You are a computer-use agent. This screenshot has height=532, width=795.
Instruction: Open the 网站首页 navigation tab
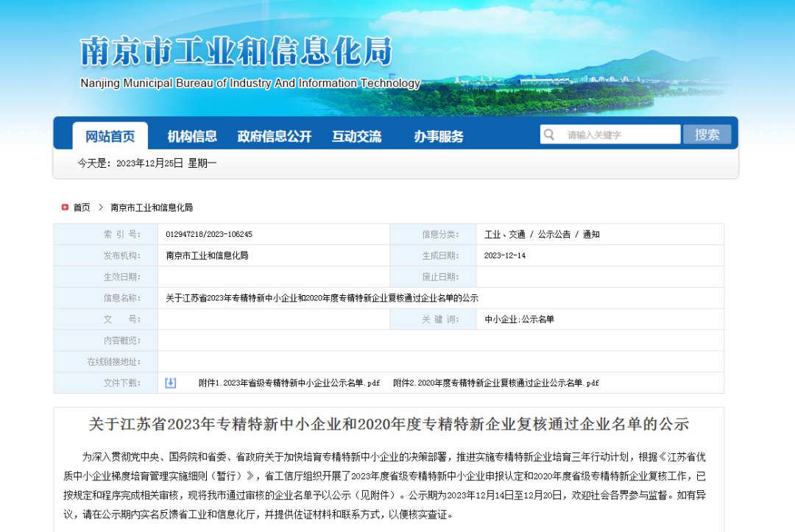tap(110, 136)
